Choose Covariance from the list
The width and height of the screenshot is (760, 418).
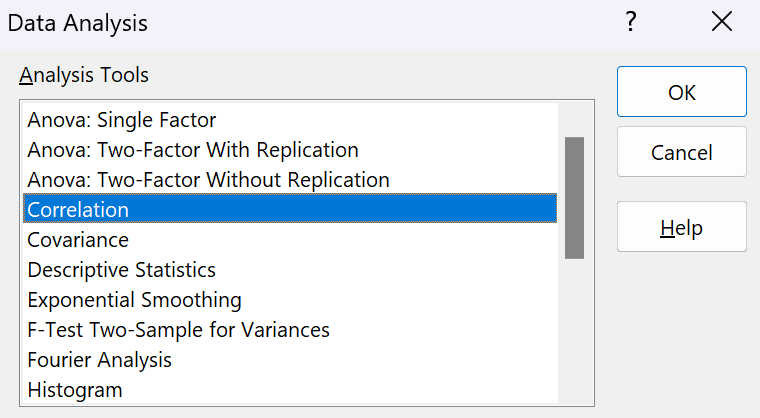pyautogui.click(x=78, y=240)
